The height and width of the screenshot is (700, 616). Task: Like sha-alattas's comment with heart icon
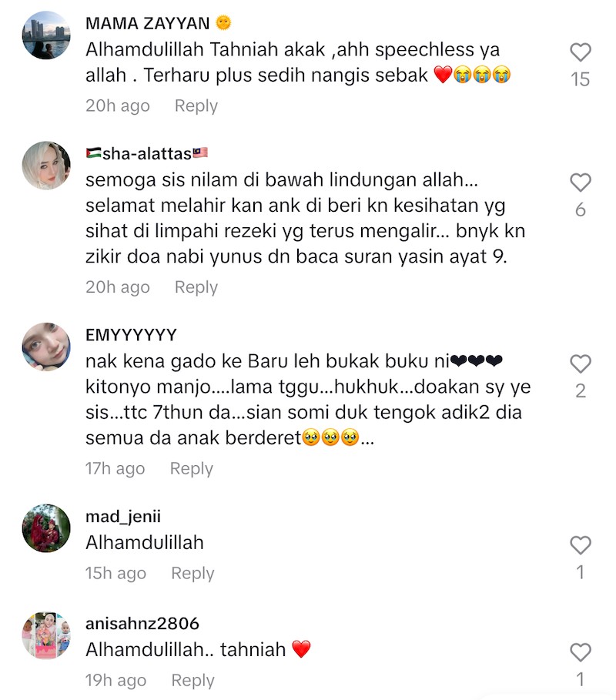pyautogui.click(x=581, y=183)
